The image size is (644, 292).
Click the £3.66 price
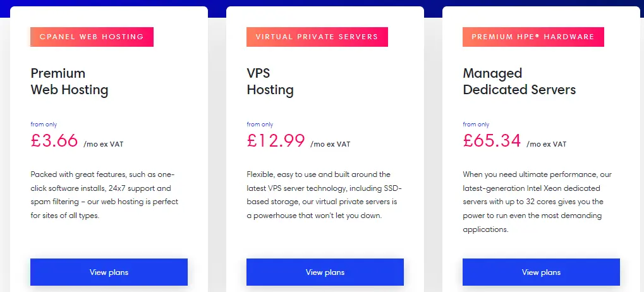(x=54, y=140)
